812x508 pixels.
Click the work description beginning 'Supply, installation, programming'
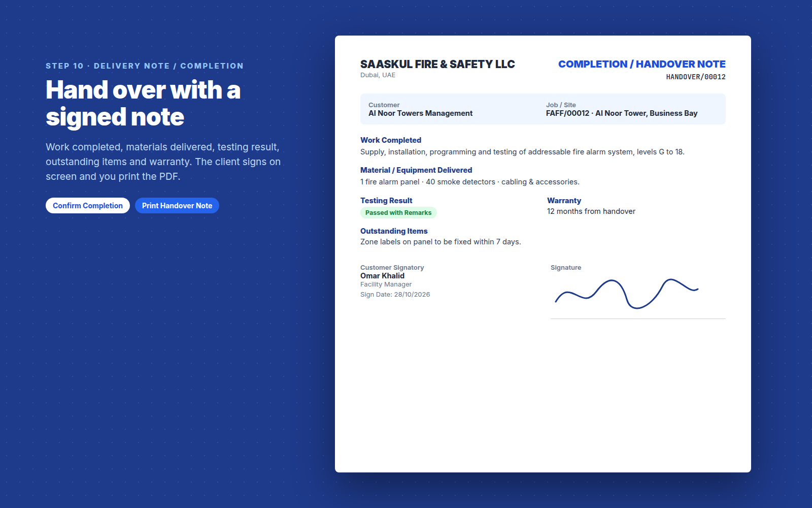point(522,152)
